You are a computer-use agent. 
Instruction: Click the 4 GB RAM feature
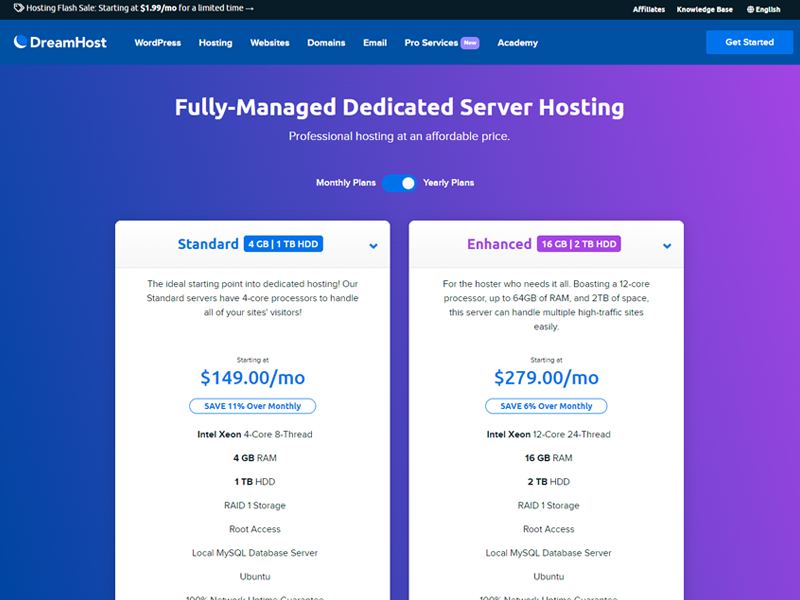[x=255, y=458]
